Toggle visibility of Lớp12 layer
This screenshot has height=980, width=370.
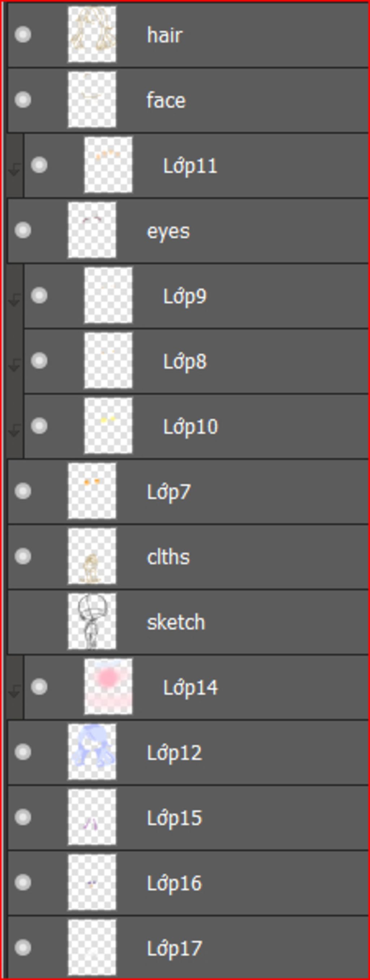(23, 752)
